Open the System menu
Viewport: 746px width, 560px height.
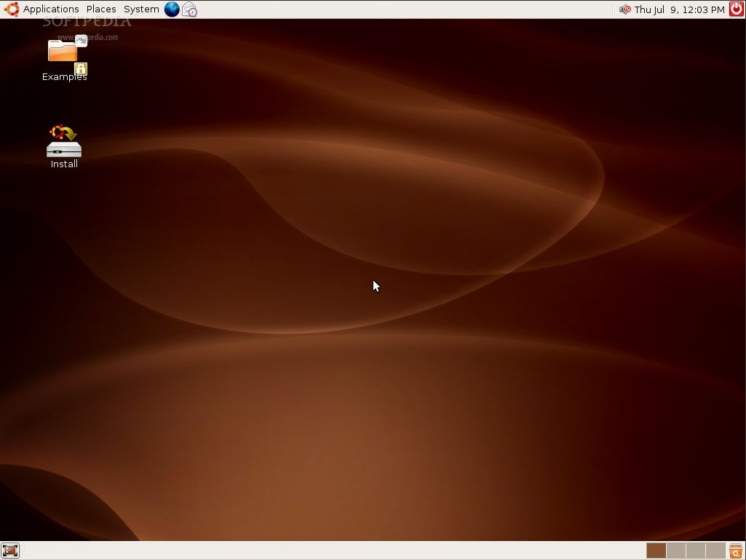[x=141, y=9]
